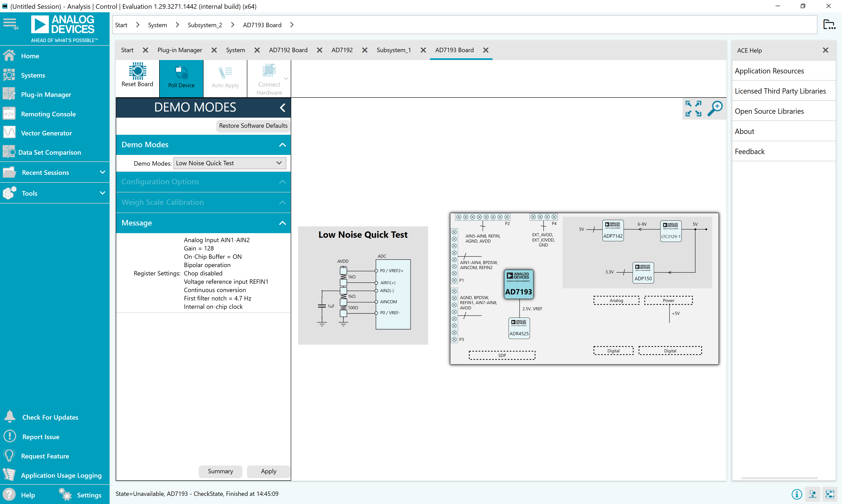Open the Demo Modes dropdown list
842x504 pixels.
pos(230,163)
